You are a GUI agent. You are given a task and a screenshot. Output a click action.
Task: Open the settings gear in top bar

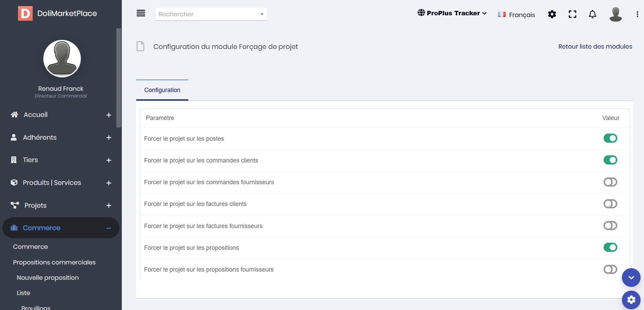pos(552,14)
